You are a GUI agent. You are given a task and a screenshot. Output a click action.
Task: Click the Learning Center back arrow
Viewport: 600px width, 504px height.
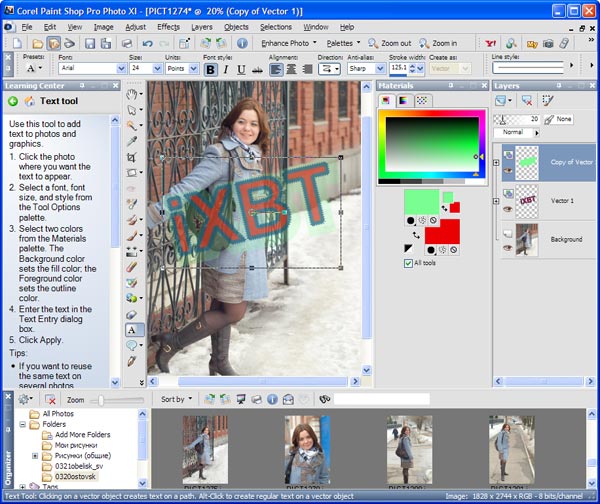click(x=12, y=101)
